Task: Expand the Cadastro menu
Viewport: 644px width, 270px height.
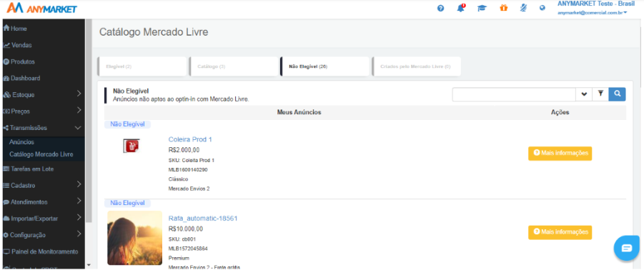Action: [42, 186]
